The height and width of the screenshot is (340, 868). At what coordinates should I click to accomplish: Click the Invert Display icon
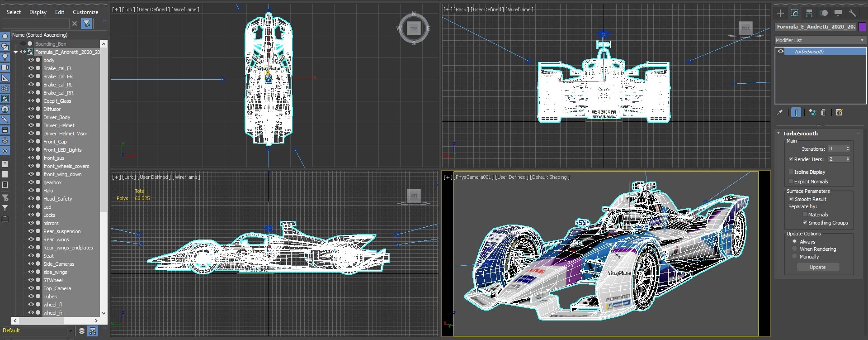coord(5,185)
